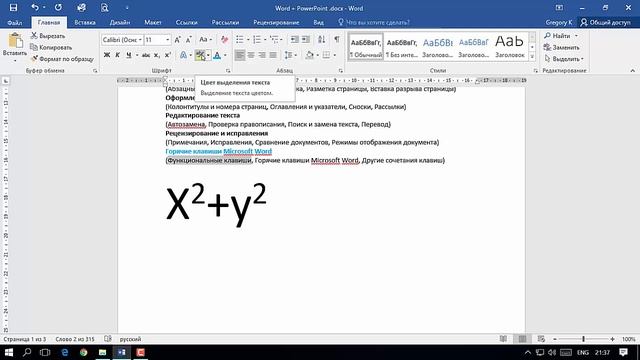This screenshot has height=360, width=640.
Task: Align text to the left
Action: pyautogui.click(x=240, y=55)
